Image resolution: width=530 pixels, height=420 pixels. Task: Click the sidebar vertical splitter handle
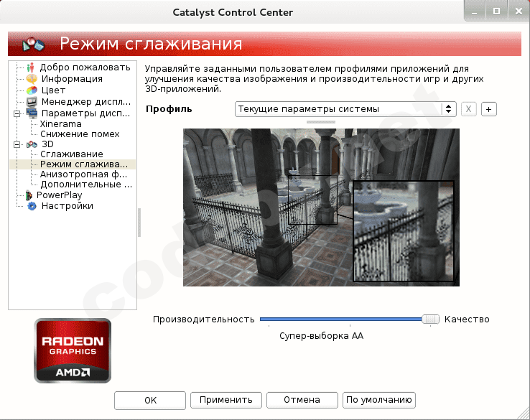(139, 223)
